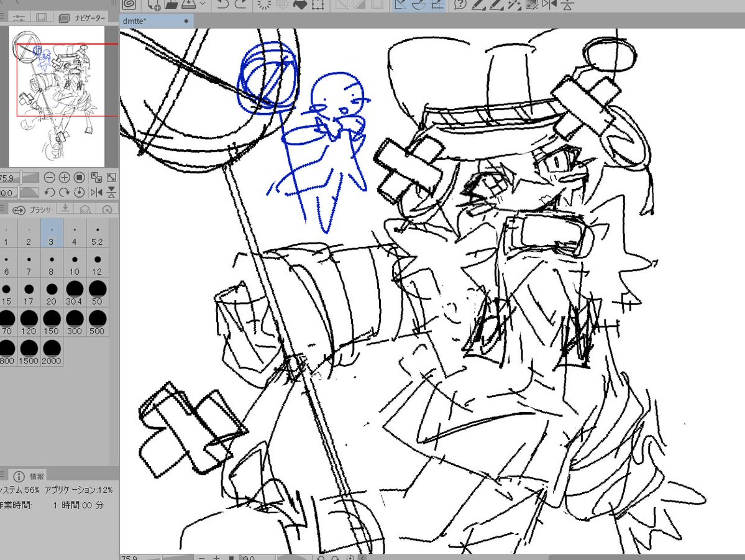Toggle Snap to Ruler
This screenshot has width=745, height=560.
point(401,5)
